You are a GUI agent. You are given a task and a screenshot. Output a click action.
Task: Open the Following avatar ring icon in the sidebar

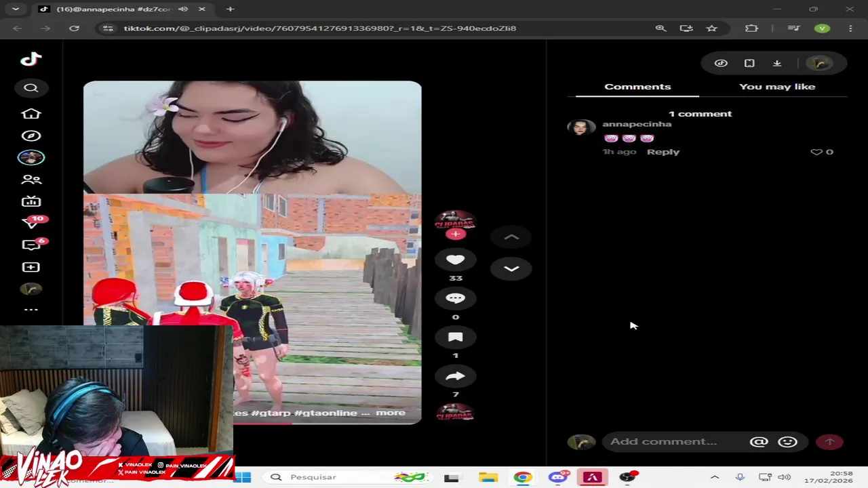31,158
